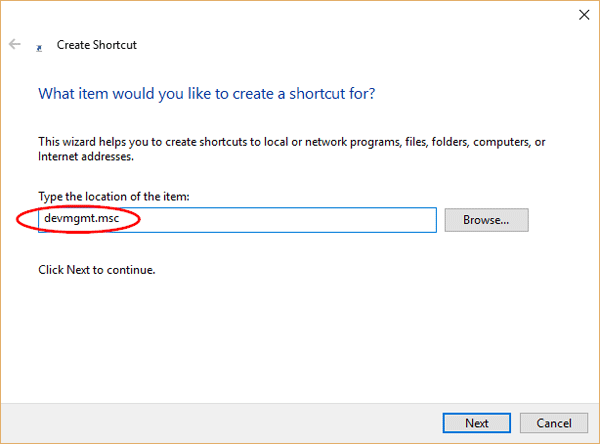This screenshot has width=600, height=444.
Task: Open the Browse... file picker
Action: tap(486, 219)
